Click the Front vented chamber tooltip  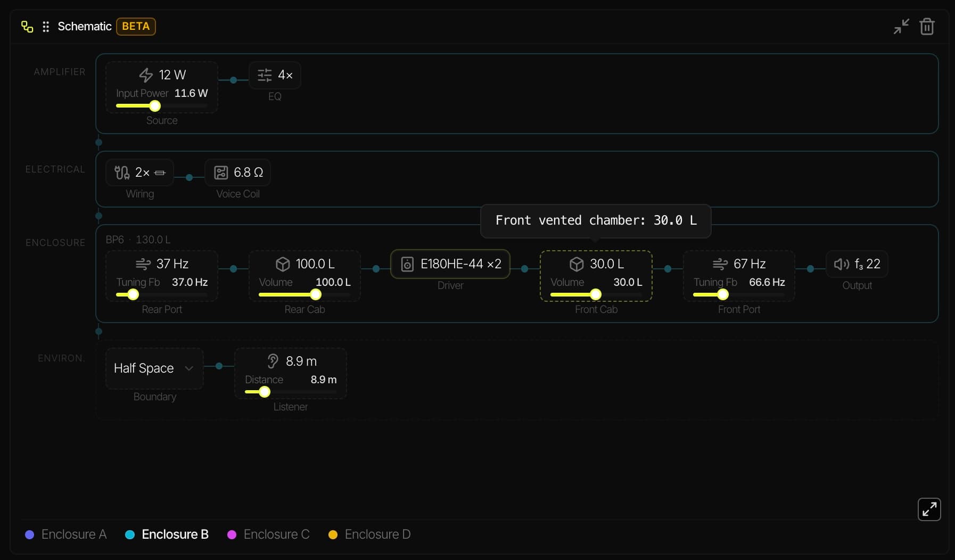click(x=596, y=220)
